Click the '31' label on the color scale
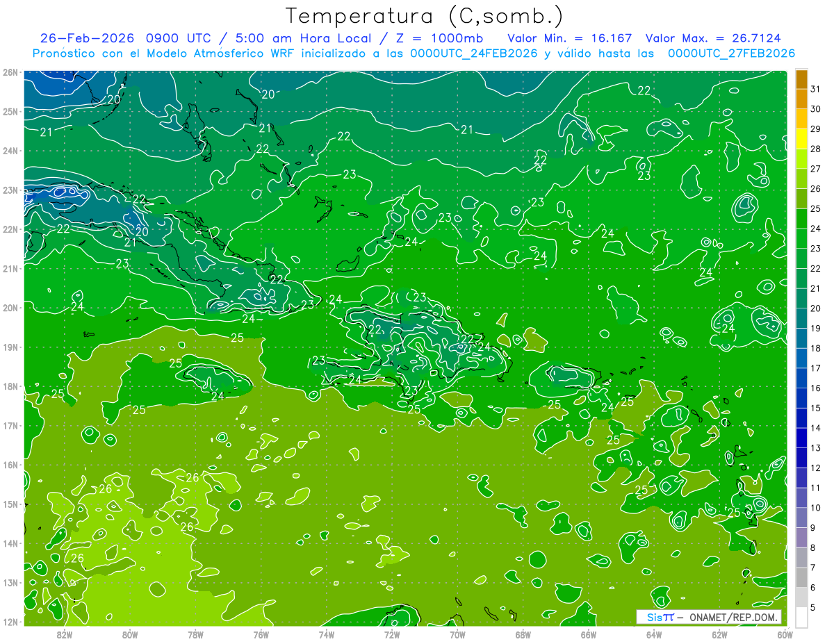 pyautogui.click(x=816, y=89)
